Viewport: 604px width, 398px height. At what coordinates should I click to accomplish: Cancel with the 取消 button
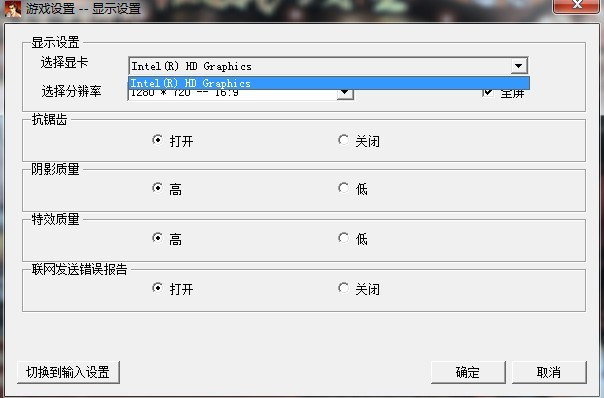(549, 372)
